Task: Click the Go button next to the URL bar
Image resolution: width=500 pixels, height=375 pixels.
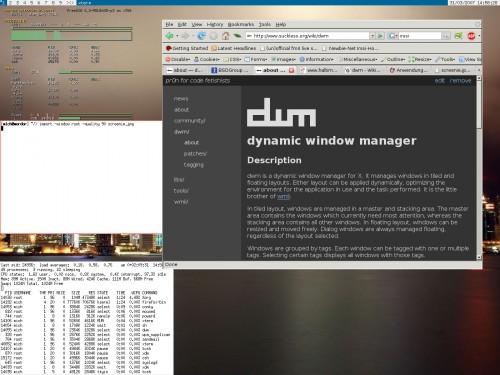Action: [x=380, y=36]
